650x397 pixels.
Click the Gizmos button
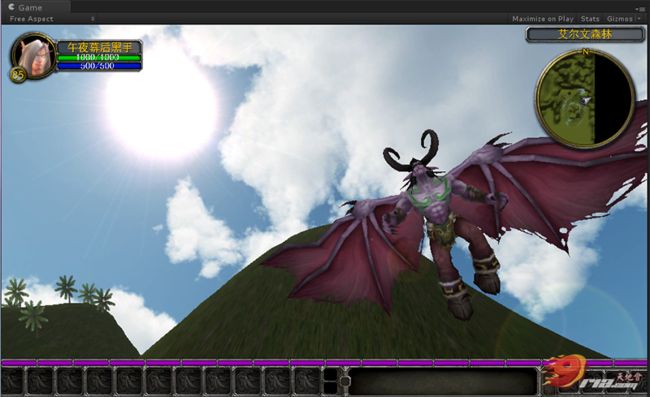(x=619, y=19)
